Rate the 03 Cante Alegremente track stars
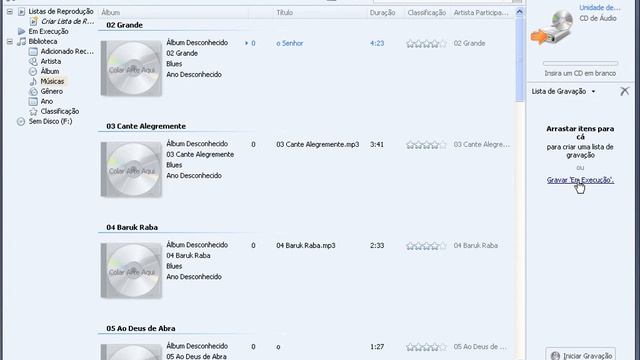The width and height of the screenshot is (640, 360). [427, 145]
